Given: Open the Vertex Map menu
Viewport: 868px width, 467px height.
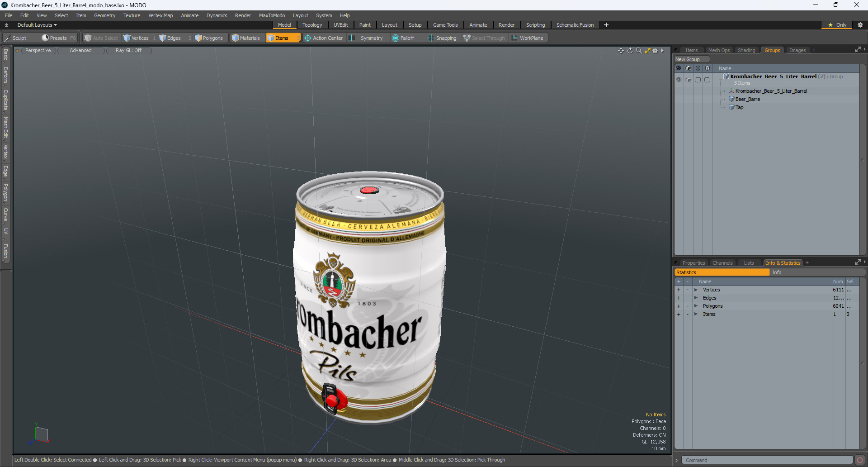Looking at the screenshot, I should [160, 15].
